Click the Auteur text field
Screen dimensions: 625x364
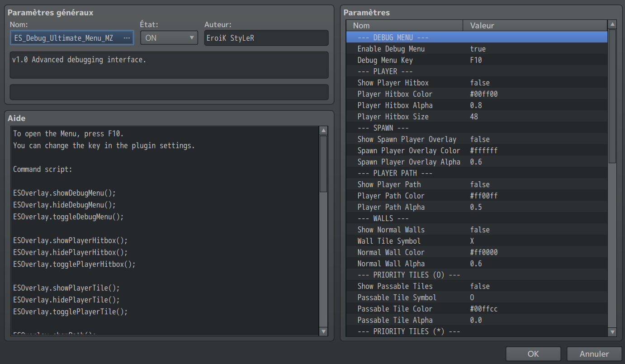point(266,38)
